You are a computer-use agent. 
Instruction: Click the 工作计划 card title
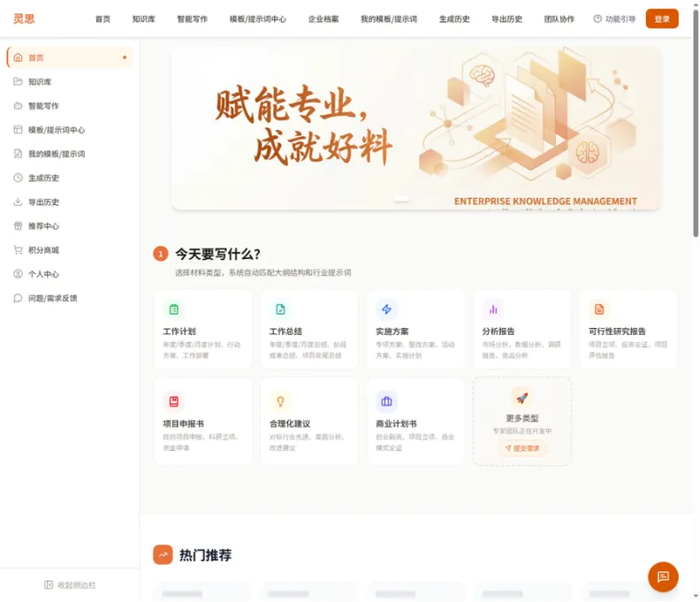179,331
